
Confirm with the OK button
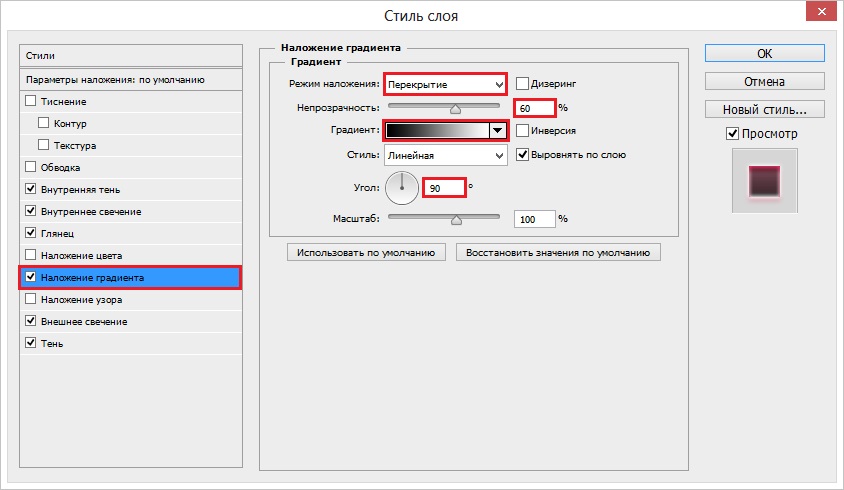point(764,53)
